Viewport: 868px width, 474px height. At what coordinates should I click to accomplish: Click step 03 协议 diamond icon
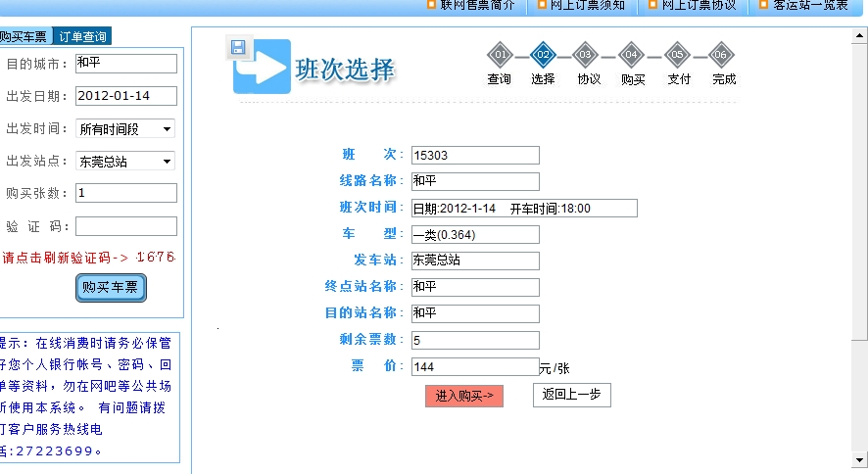(585, 55)
